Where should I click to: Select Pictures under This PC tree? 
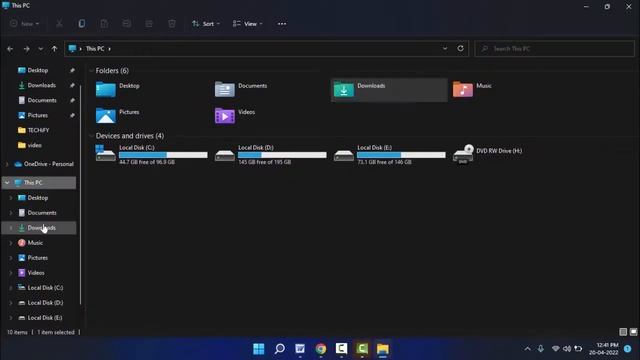tap(39, 258)
